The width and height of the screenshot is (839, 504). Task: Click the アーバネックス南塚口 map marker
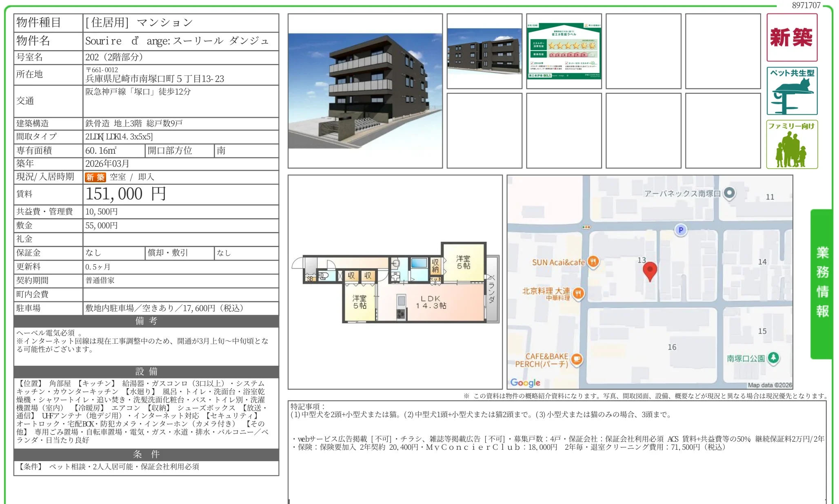click(x=729, y=193)
